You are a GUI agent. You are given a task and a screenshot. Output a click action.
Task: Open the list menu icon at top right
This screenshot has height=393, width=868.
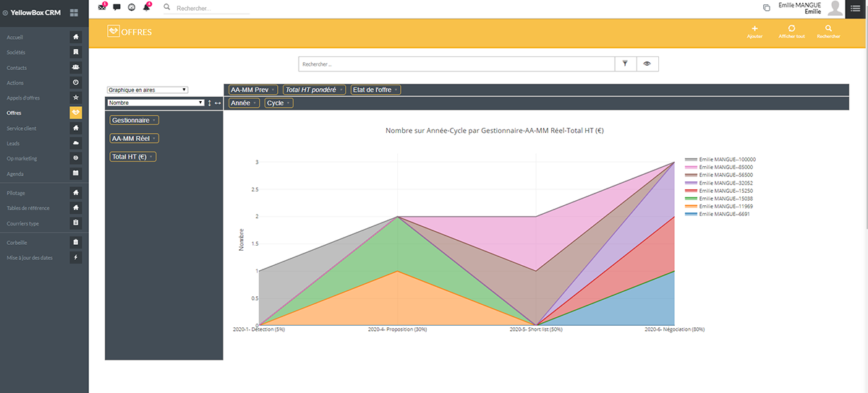point(857,8)
